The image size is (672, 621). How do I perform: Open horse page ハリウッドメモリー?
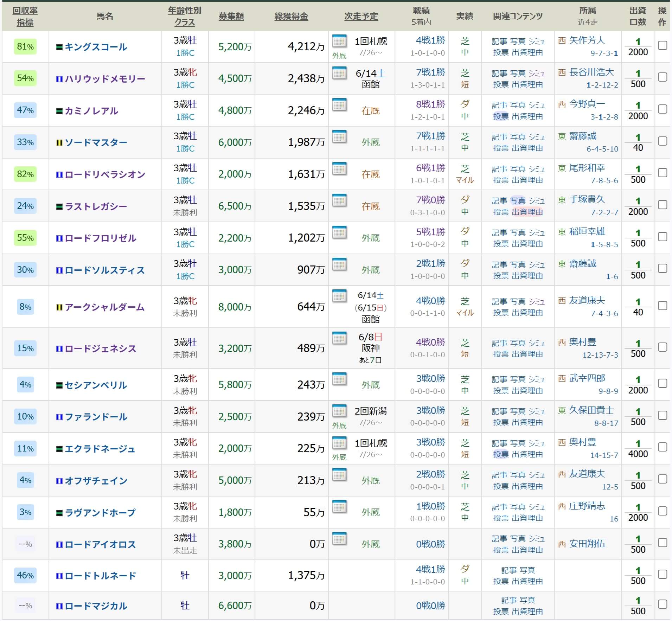coord(105,79)
